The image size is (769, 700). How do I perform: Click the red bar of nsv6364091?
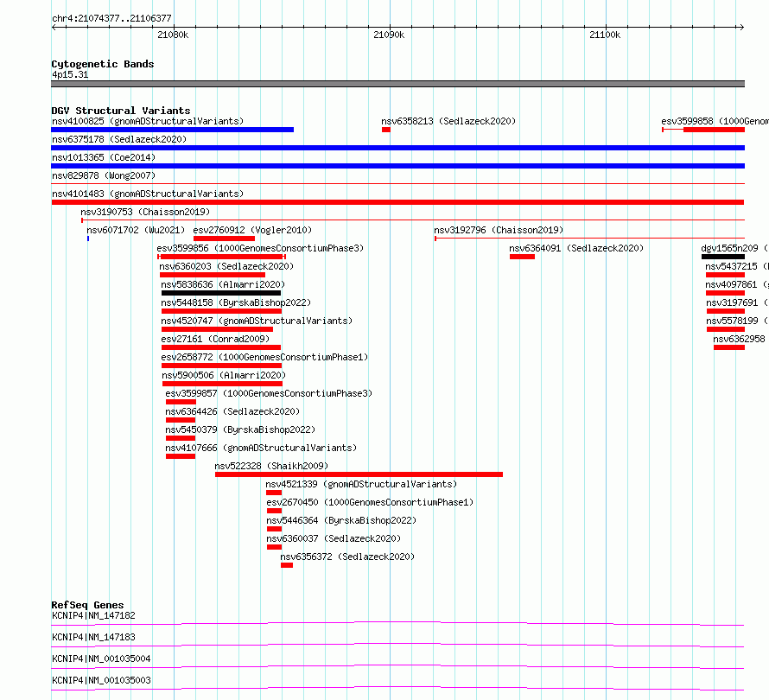coord(522,257)
